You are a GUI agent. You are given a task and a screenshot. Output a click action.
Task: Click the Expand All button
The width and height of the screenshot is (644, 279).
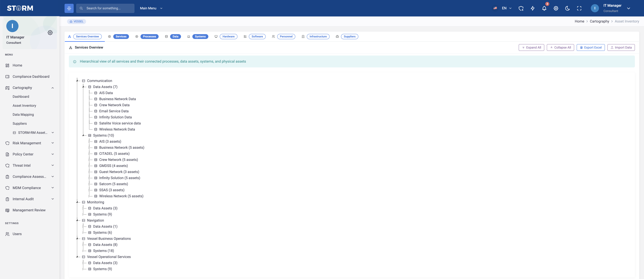[x=531, y=47]
